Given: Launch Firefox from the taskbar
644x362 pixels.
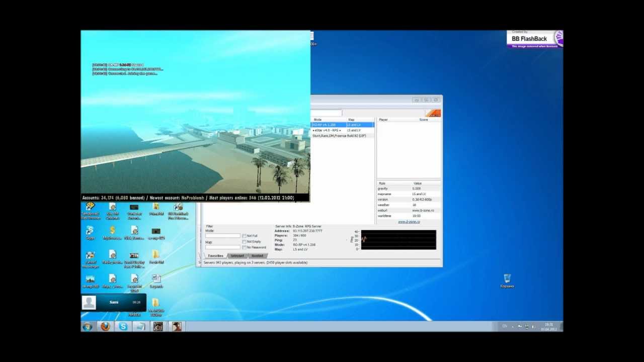Looking at the screenshot, I should [x=105, y=327].
